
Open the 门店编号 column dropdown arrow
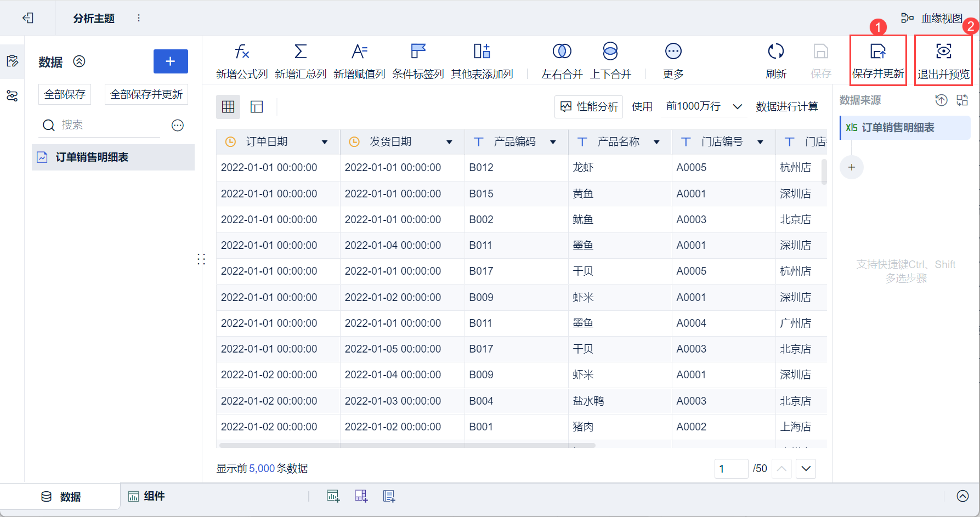pyautogui.click(x=760, y=143)
